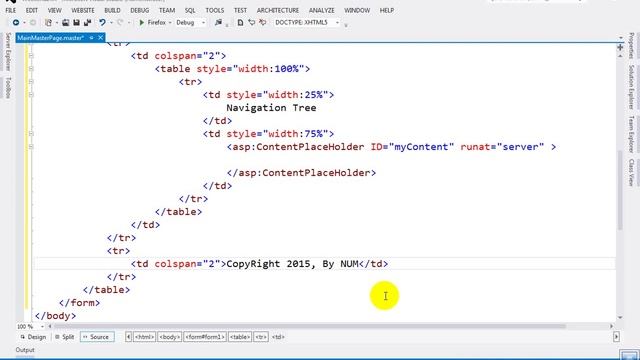Open the BUILD menu
Screen dimensions: 640x360
[112, 10]
